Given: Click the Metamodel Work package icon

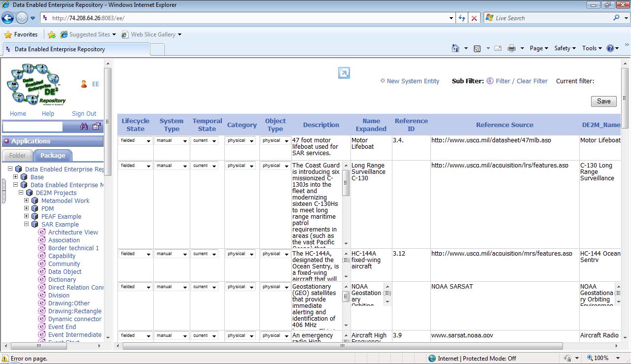Looking at the screenshot, I should [x=35, y=200].
